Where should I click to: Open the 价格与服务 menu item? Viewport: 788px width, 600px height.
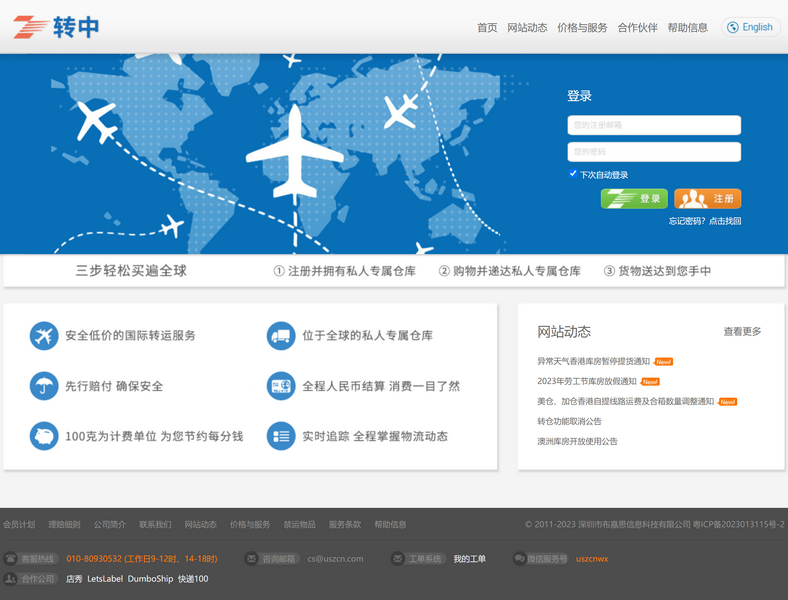[582, 28]
